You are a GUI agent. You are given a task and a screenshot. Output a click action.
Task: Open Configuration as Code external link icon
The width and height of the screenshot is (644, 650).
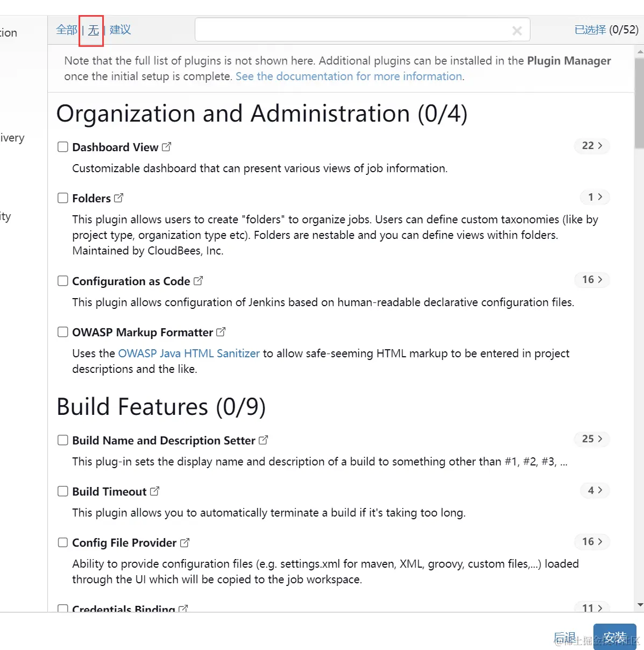(198, 280)
